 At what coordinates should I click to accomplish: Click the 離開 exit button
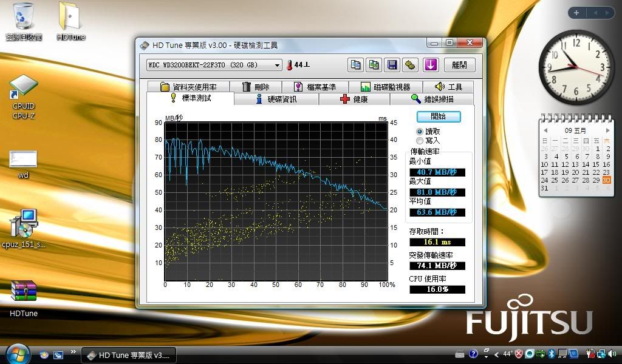coord(459,65)
